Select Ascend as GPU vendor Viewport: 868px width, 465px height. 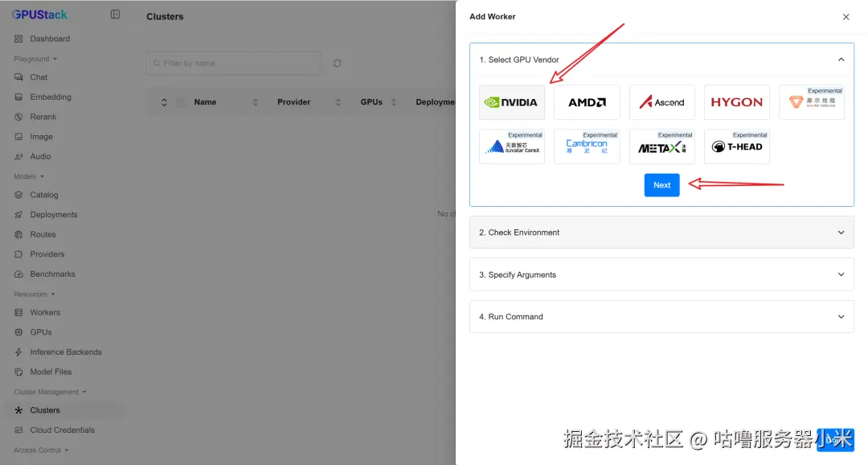[x=661, y=102]
